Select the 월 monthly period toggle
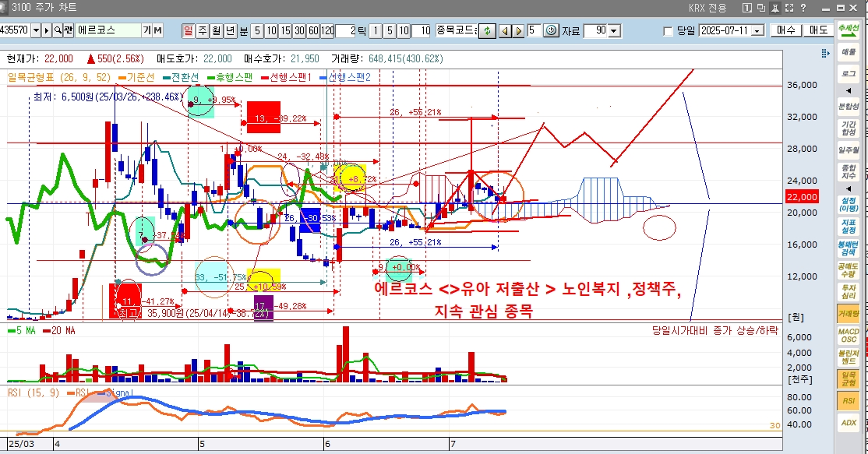Image resolution: width=868 pixels, height=454 pixels. point(217,31)
